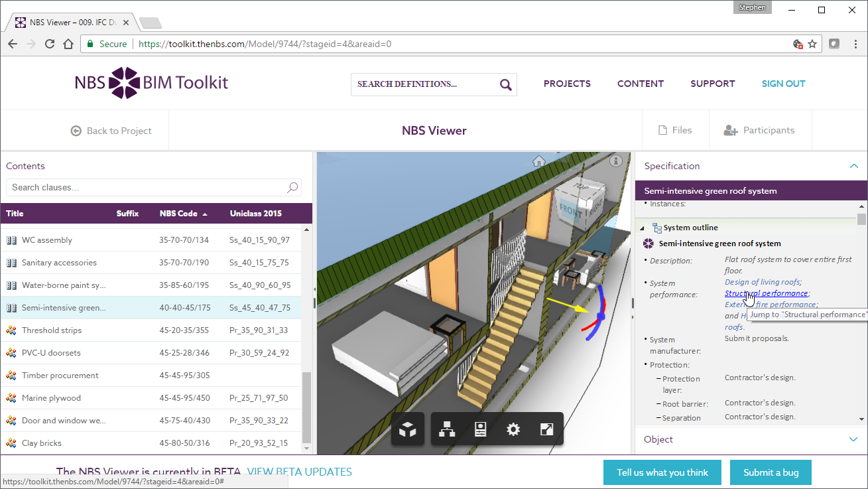868x489 pixels.
Task: Open the Participants panel
Action: [x=760, y=129]
